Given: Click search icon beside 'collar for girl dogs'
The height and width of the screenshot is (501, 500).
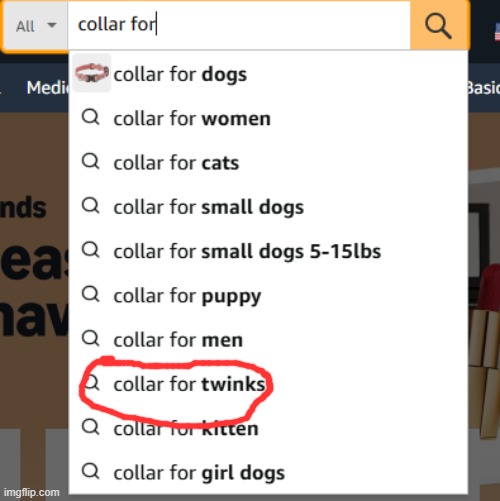Looking at the screenshot, I should click(91, 471).
